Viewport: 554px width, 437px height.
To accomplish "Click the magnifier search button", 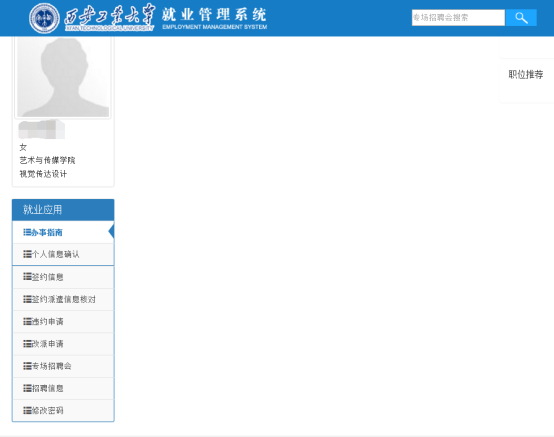I will tap(521, 17).
